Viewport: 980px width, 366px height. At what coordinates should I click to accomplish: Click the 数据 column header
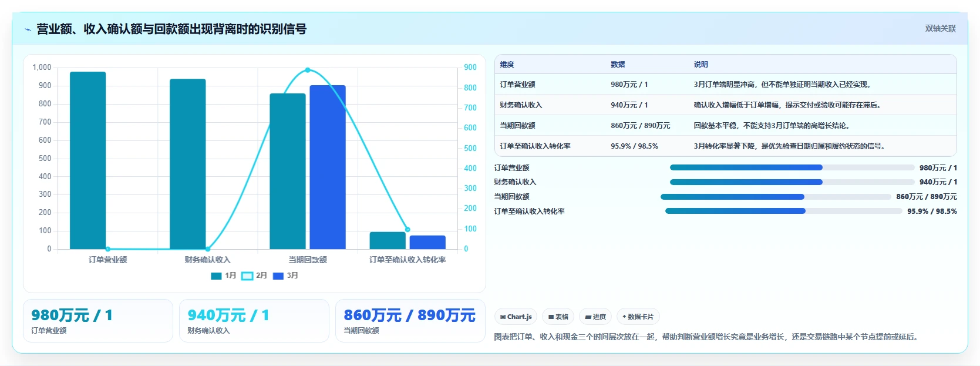618,65
